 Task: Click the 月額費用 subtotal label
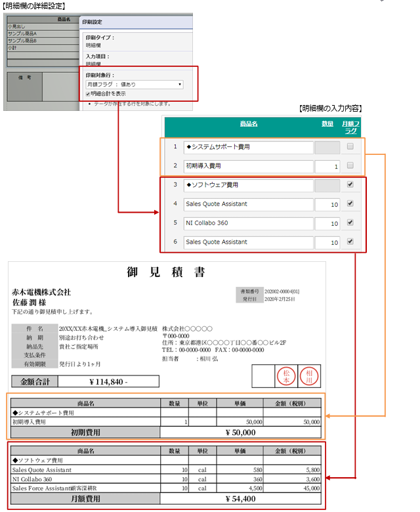tap(85, 499)
